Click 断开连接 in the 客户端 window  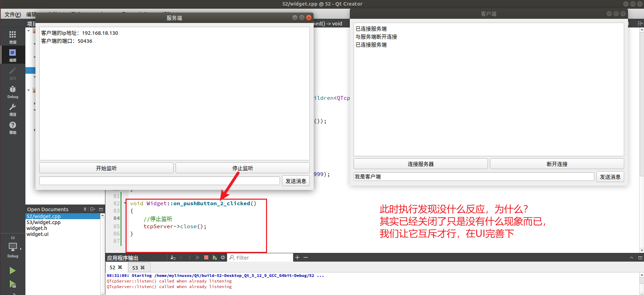coord(557,164)
